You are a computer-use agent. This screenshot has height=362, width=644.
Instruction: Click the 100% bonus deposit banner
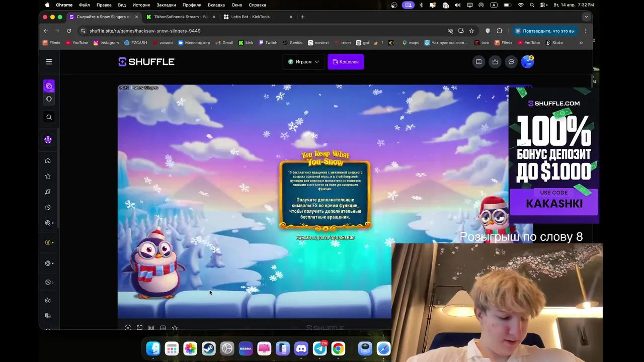[553, 155]
